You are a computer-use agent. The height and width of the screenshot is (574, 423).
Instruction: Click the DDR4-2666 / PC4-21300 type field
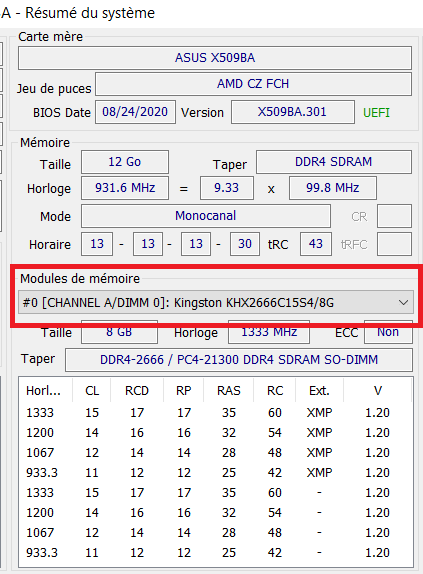coord(239,360)
